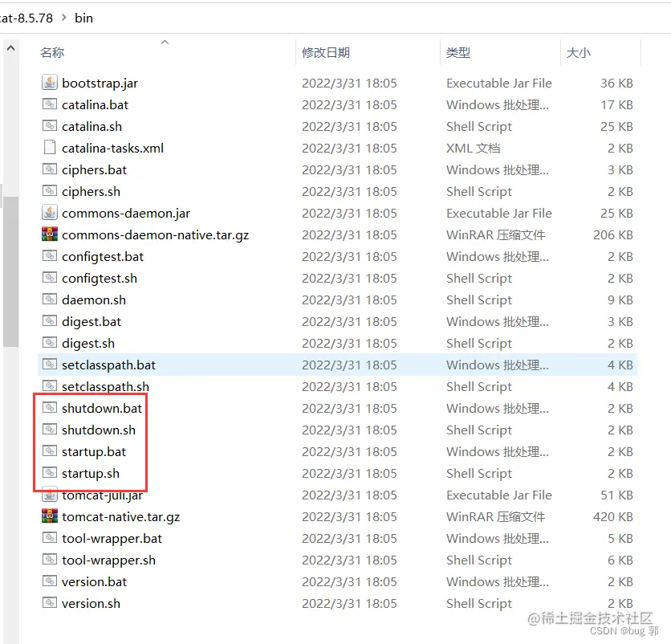Select the file name catalina.sh
671x644 pixels.
92,127
